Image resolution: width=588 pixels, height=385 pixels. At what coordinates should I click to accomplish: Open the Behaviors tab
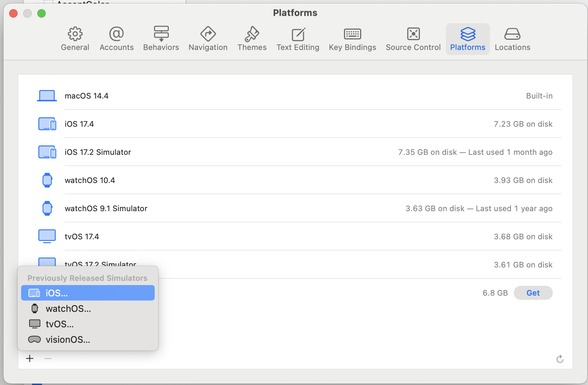pos(161,39)
